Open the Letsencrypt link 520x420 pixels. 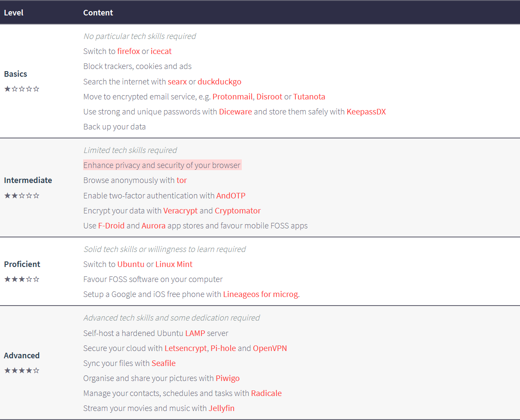[186, 348]
